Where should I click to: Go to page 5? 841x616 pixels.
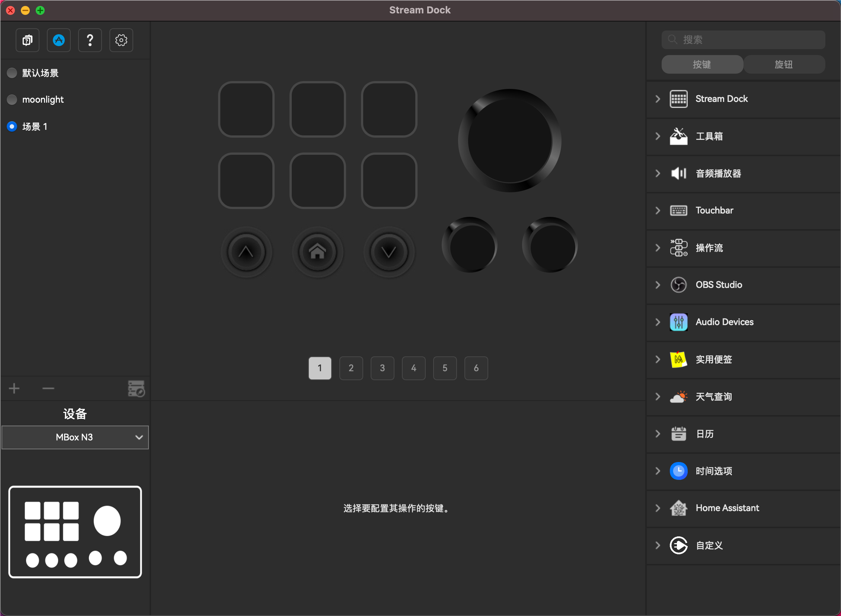click(445, 368)
